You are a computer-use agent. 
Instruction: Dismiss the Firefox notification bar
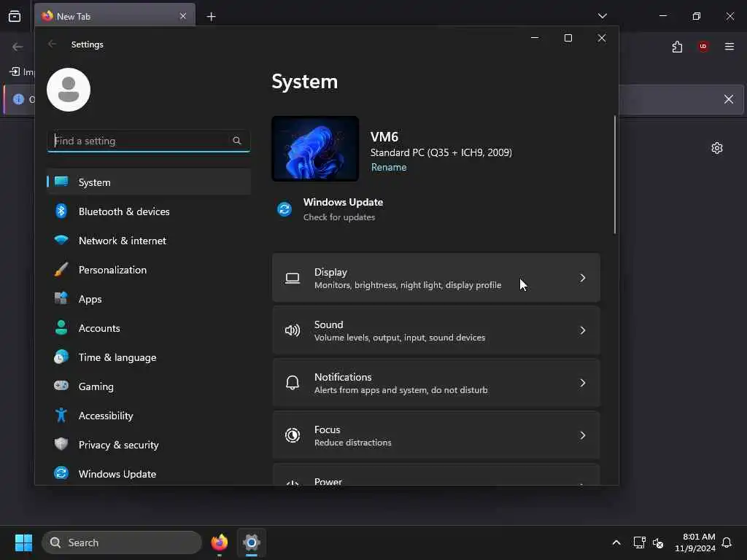[x=729, y=99]
